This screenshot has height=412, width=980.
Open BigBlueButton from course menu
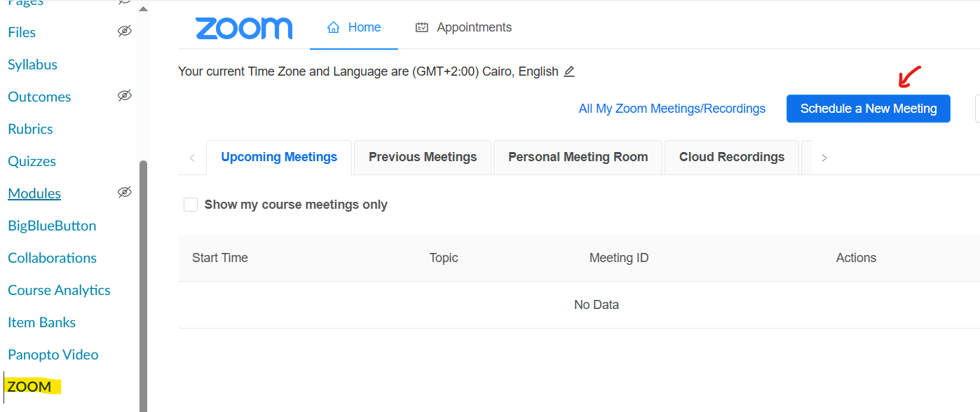pos(52,226)
